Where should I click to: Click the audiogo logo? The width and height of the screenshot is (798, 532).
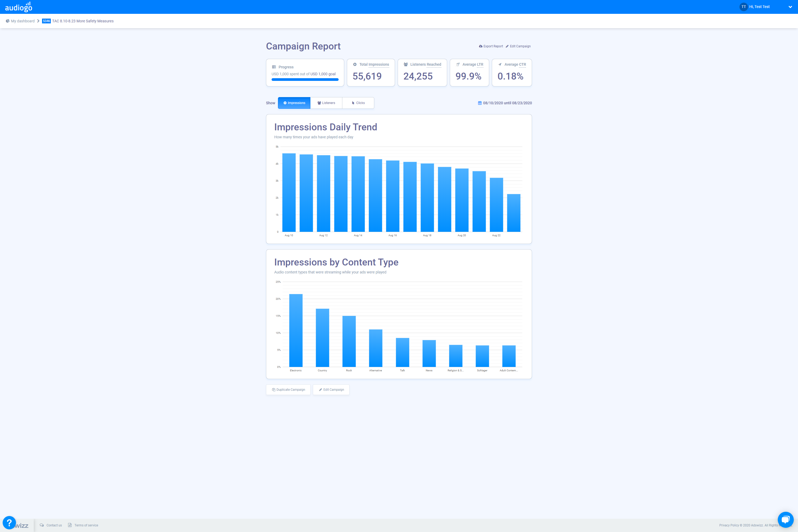point(19,7)
